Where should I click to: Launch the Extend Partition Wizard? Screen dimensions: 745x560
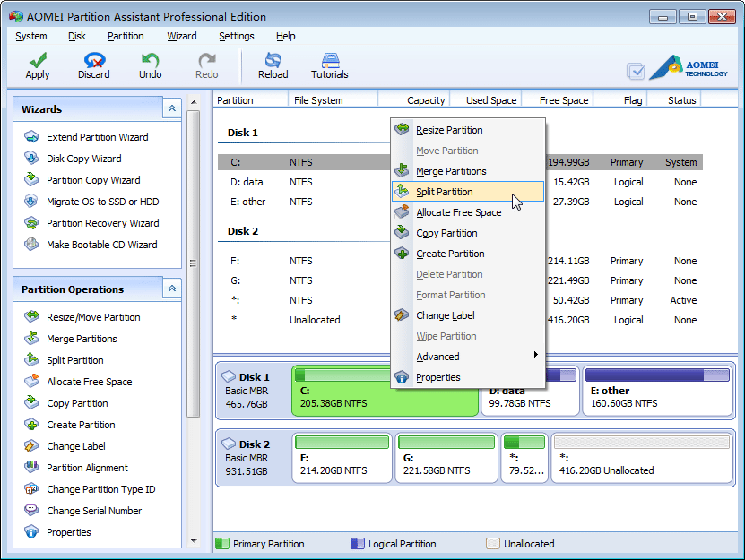click(x=97, y=137)
